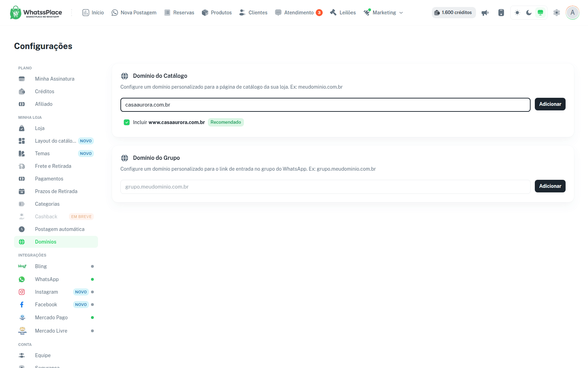Expand the Marketing dropdown menu
This screenshot has width=588, height=368.
[383, 13]
